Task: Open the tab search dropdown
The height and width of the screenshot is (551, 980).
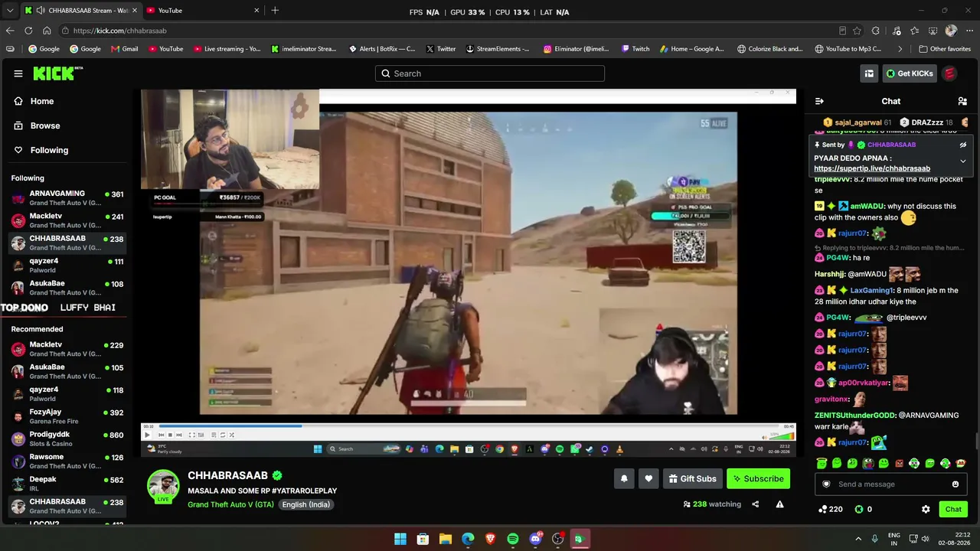Action: [10, 10]
